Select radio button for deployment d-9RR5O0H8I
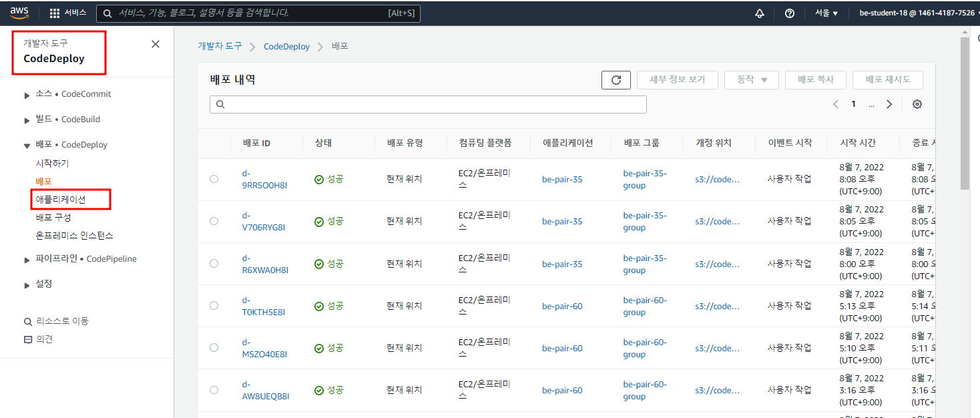This screenshot has width=980, height=418. pyautogui.click(x=214, y=179)
